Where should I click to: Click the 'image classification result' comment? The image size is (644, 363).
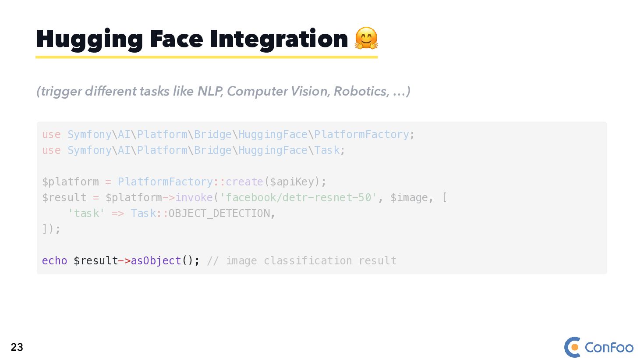pos(311,261)
